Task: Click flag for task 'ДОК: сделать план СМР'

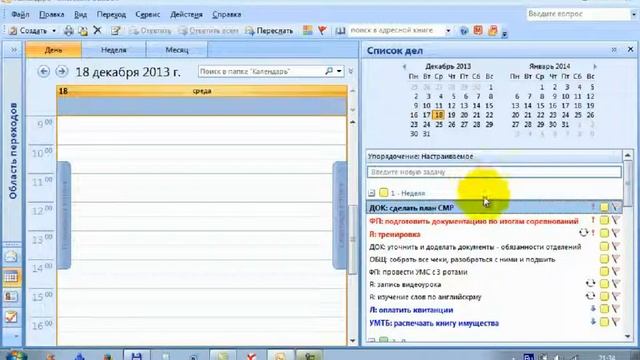Action: [616, 207]
